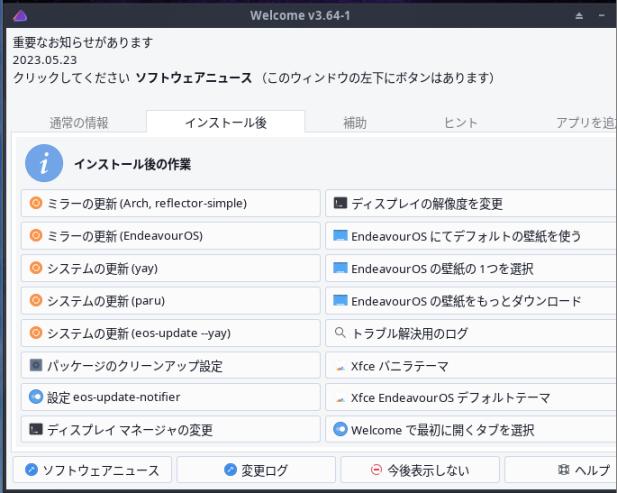Click the terminal icon on ディスプレイの解像度を変更
This screenshot has height=493, width=617.
tap(340, 203)
